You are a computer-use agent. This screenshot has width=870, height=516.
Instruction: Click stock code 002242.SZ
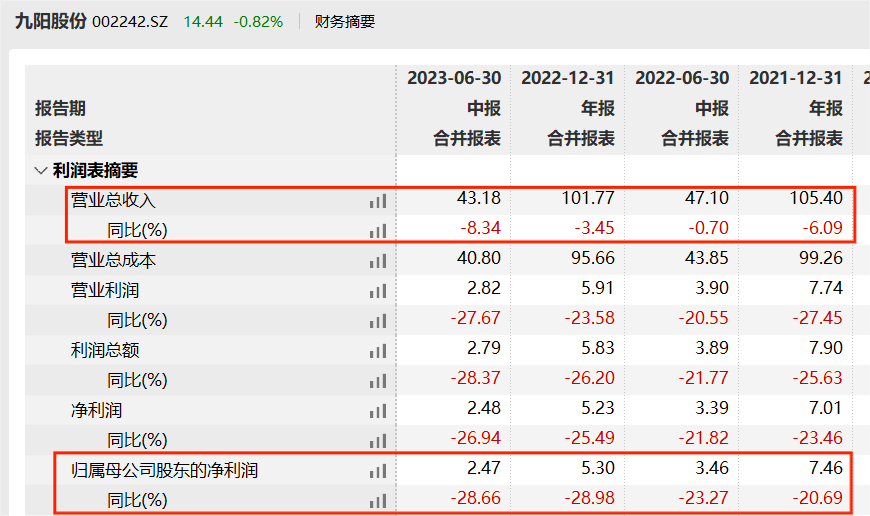tap(130, 22)
